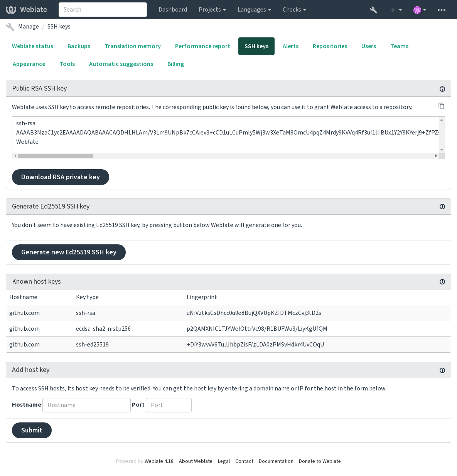
Task: Open info for Known host keys
Action: 442,282
